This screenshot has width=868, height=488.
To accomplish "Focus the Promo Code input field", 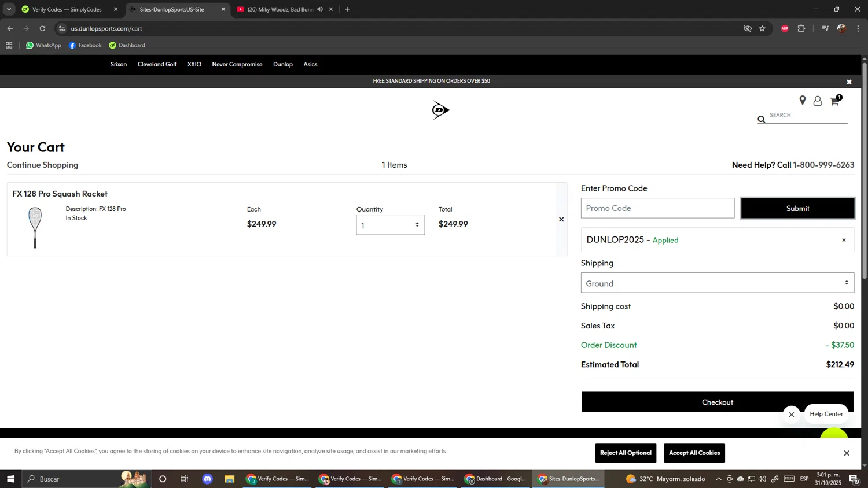I will point(657,208).
